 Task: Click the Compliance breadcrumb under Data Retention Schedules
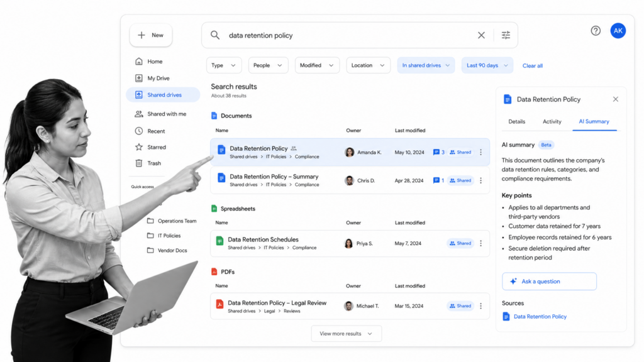304,248
